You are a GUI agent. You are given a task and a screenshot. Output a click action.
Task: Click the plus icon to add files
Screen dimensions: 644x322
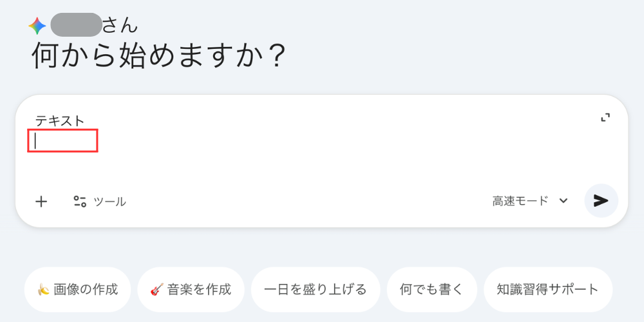tap(41, 202)
